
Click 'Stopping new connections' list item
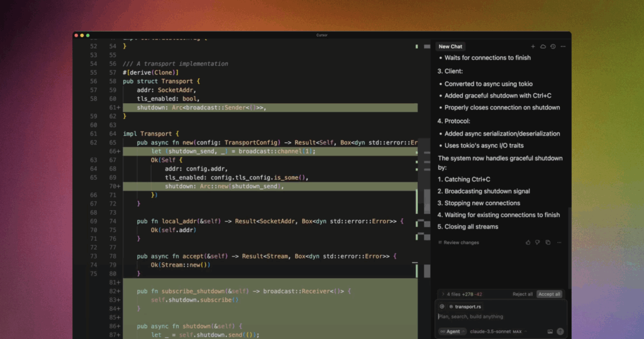tap(479, 203)
